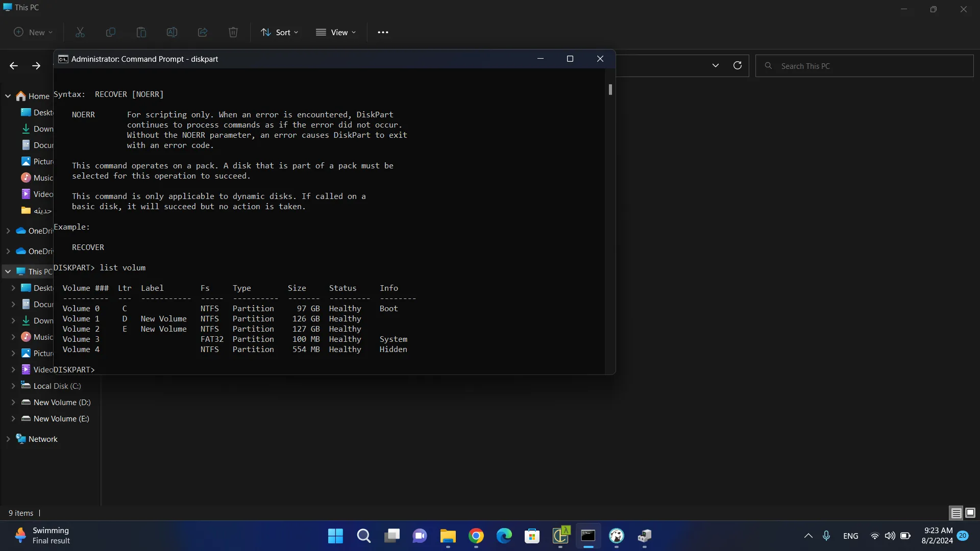Click the Command Prompt scrollbar thumb
Image resolution: width=980 pixels, height=551 pixels.
(610, 89)
